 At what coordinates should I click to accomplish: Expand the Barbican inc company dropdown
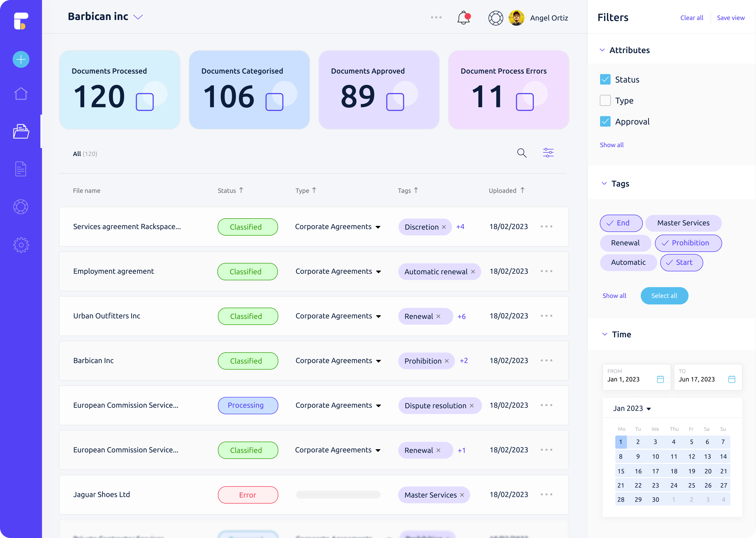click(138, 17)
